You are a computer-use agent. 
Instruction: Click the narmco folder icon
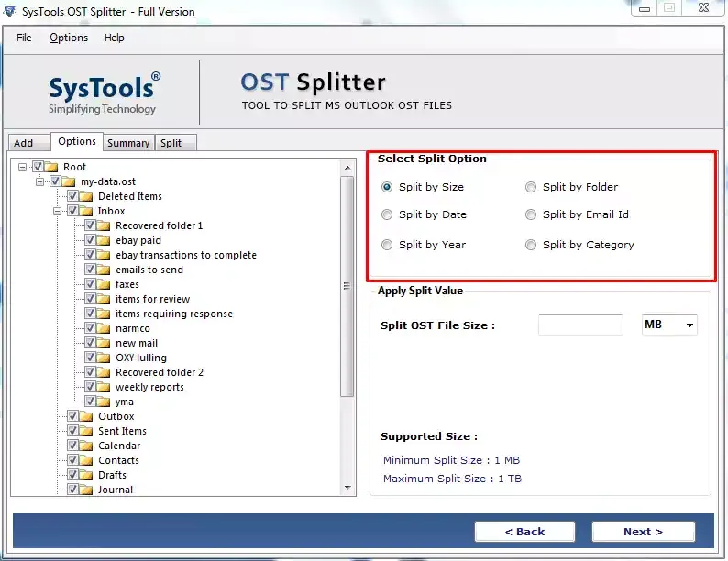pos(104,328)
